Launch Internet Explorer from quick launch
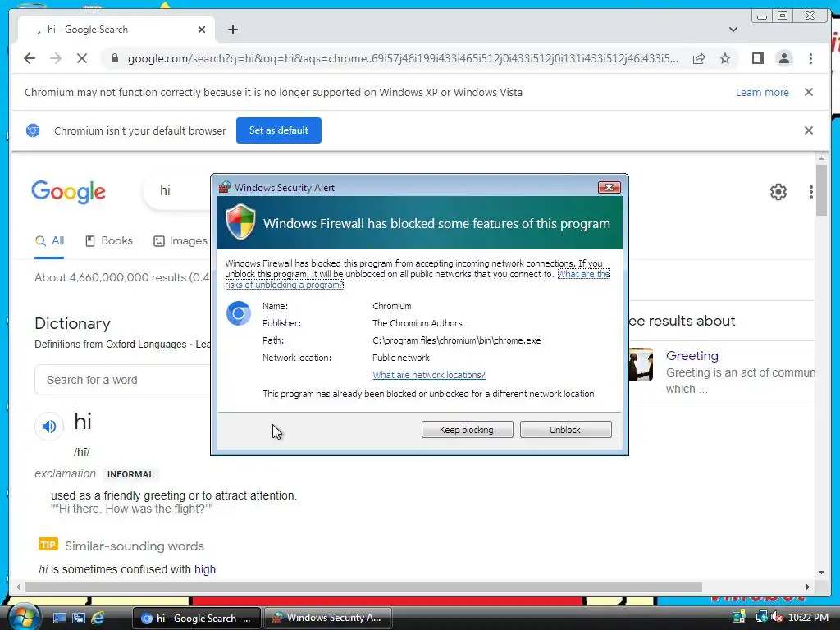 98,618
